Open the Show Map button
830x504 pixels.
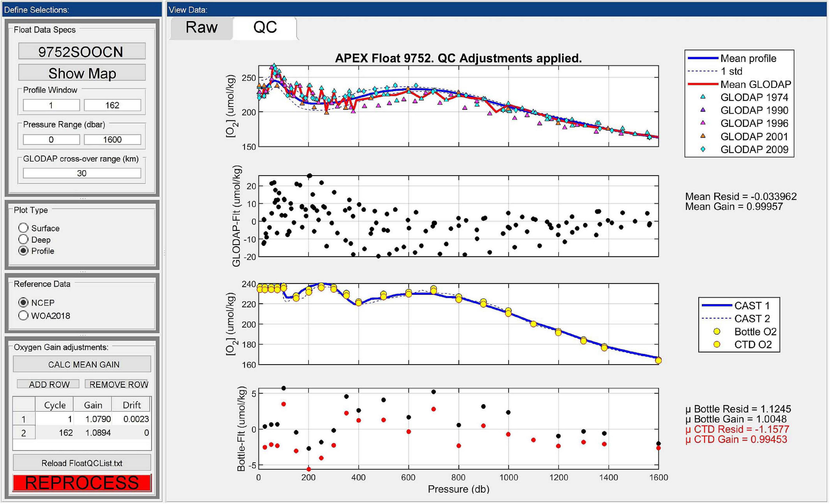click(82, 73)
